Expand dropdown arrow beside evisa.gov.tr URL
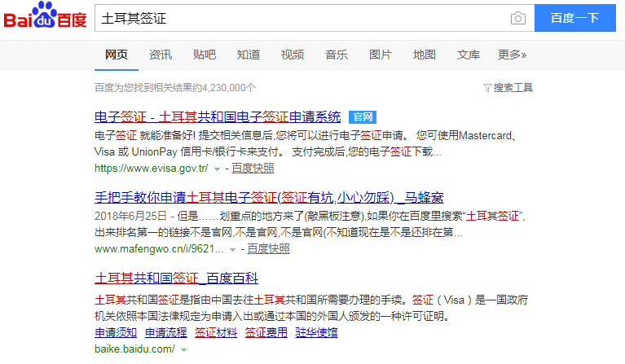 [x=217, y=169]
